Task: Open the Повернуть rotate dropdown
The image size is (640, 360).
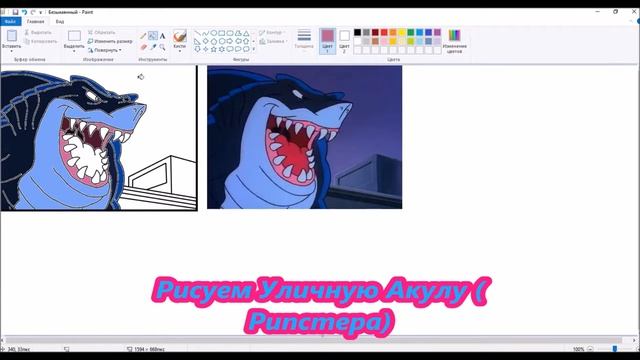Action: pos(105,50)
